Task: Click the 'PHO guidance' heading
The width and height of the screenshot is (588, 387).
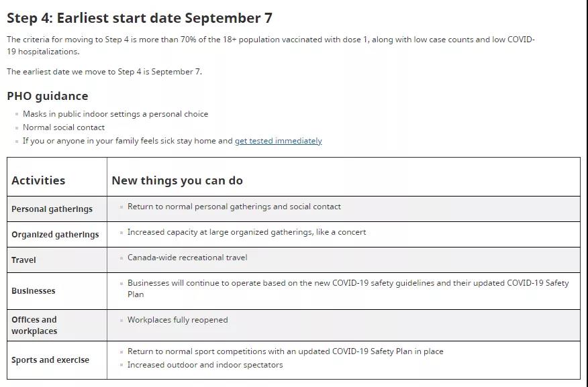Action: (47, 96)
